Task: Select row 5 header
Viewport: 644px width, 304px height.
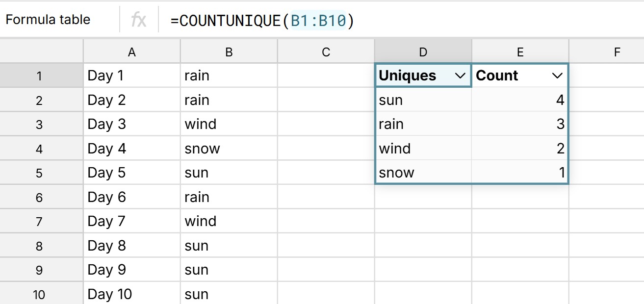Action: click(39, 173)
